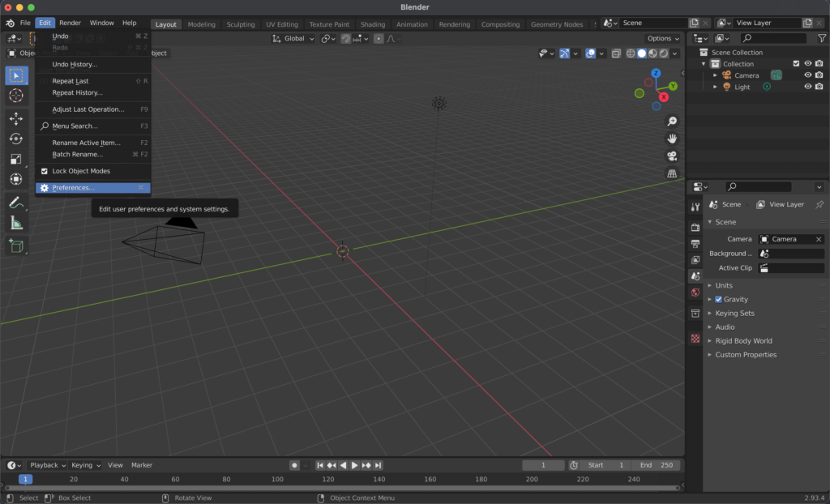Jump to the timeline start
The height and width of the screenshot is (504, 830).
pos(319,465)
